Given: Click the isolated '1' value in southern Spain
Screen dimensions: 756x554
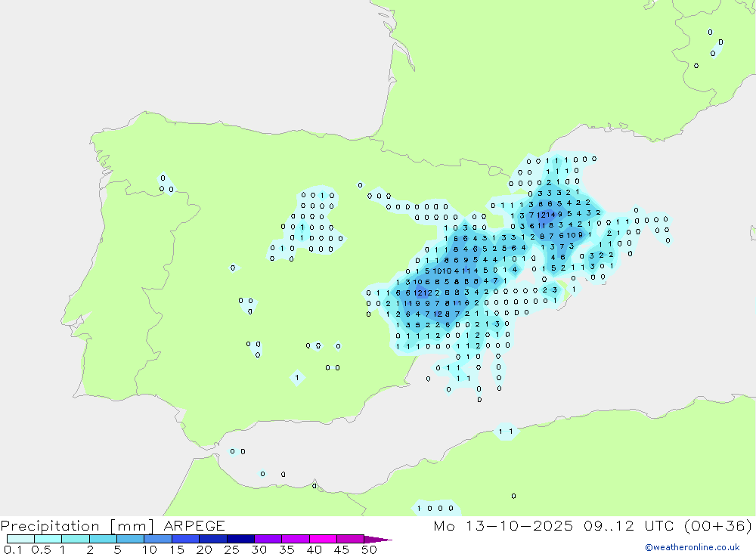Looking at the screenshot, I should tap(297, 378).
